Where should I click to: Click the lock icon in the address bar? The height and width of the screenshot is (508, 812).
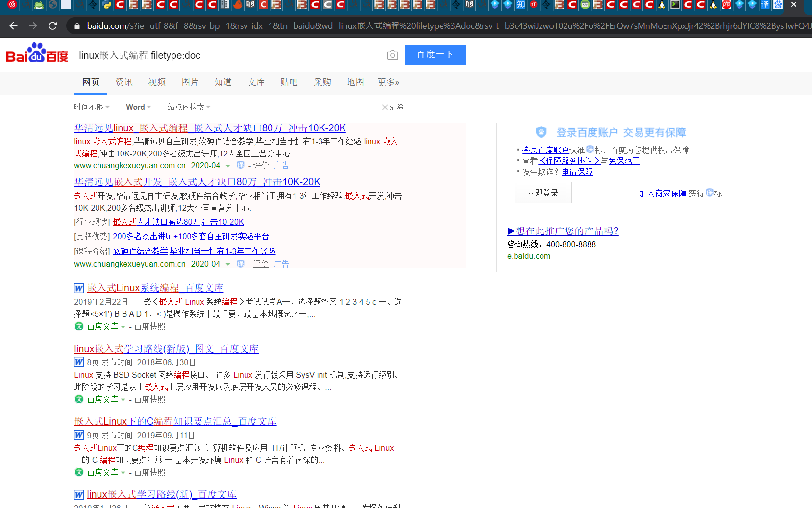pos(76,26)
